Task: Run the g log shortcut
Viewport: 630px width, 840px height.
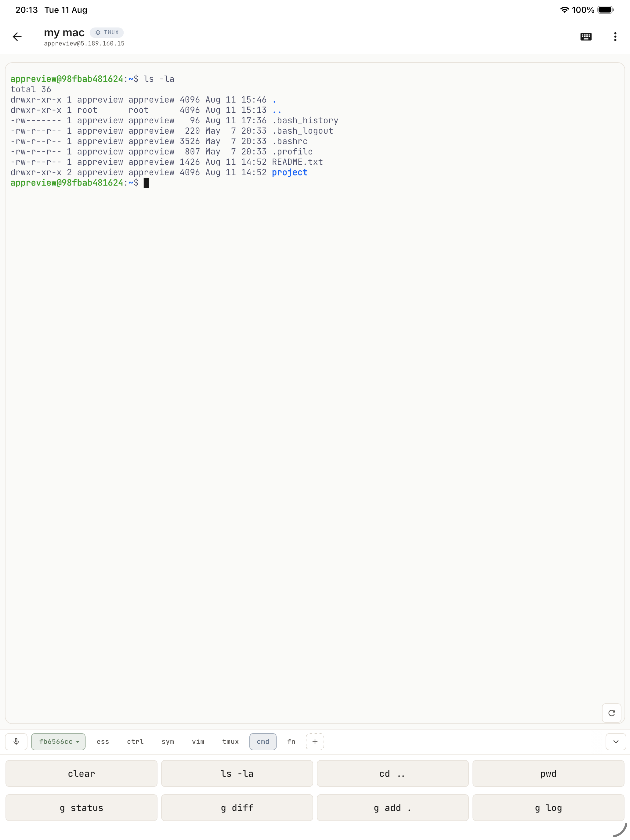Action: [549, 808]
